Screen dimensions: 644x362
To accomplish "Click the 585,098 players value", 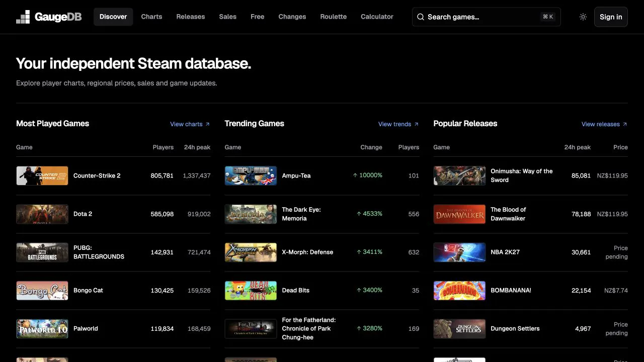I will [x=162, y=214].
